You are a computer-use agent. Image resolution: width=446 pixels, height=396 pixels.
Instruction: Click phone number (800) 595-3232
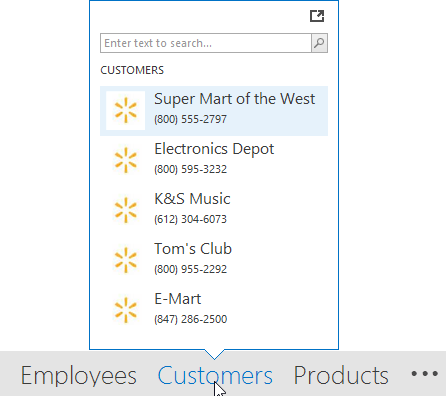click(190, 169)
